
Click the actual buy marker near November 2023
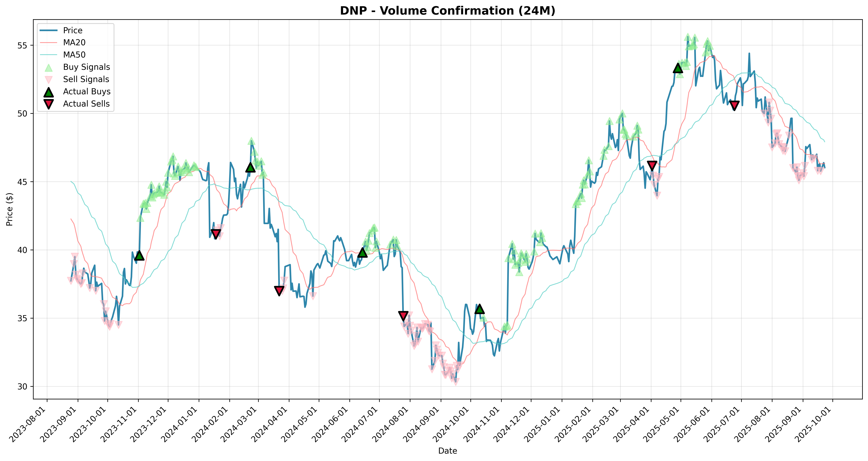(x=139, y=255)
